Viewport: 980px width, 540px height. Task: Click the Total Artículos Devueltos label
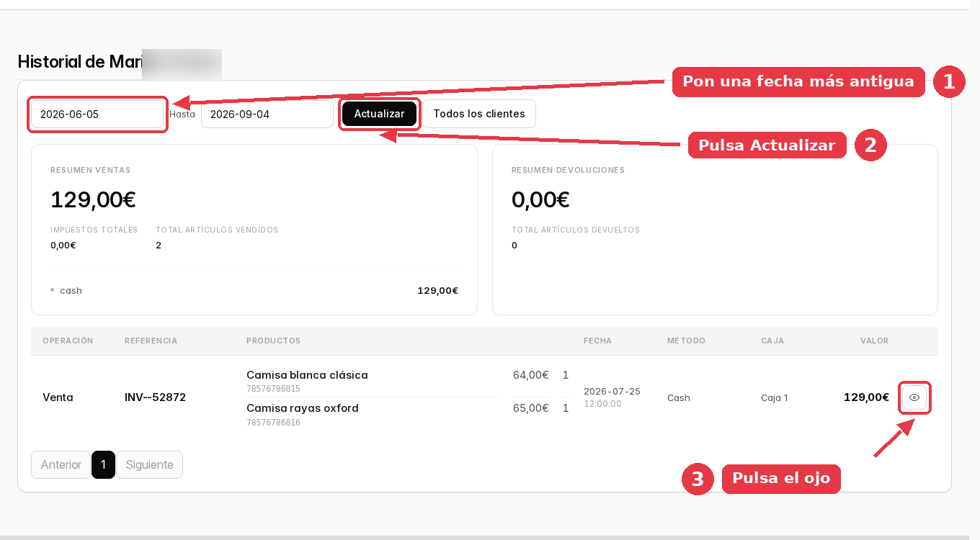coord(576,230)
